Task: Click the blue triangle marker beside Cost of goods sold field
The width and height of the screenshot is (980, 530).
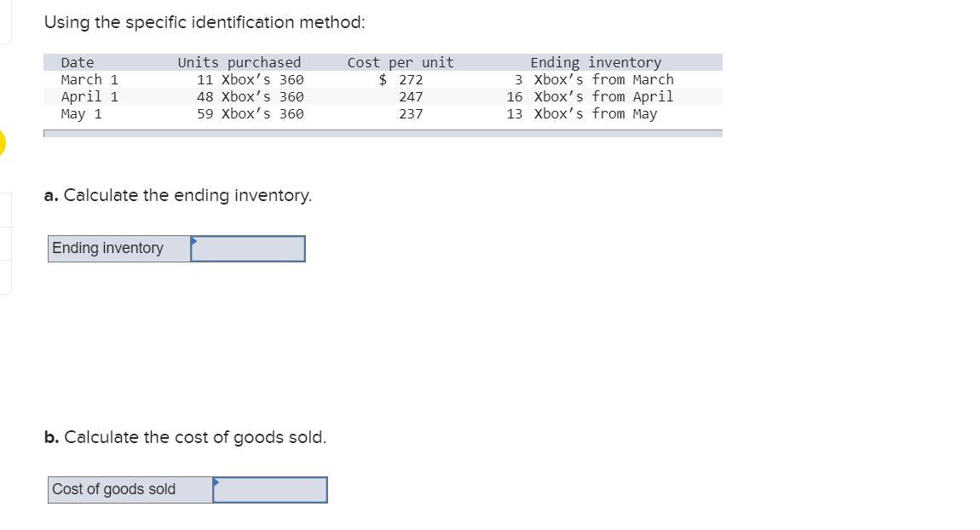Action: point(216,482)
